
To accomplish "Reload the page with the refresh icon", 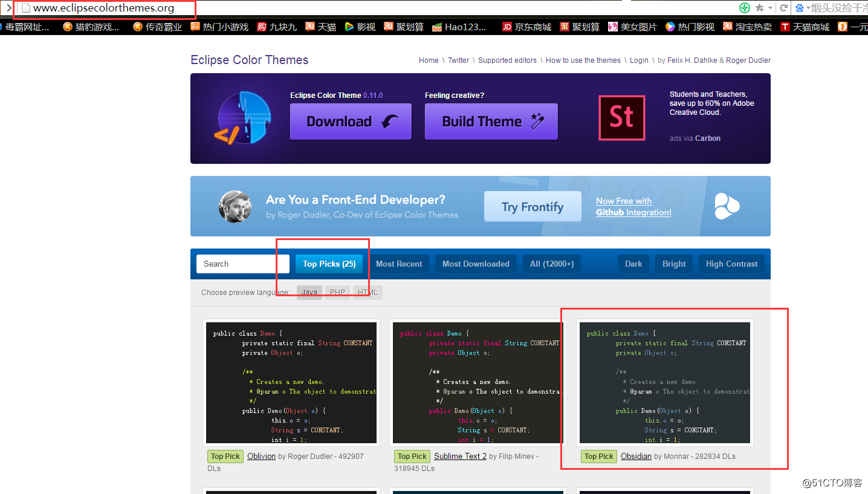I will click(783, 8).
